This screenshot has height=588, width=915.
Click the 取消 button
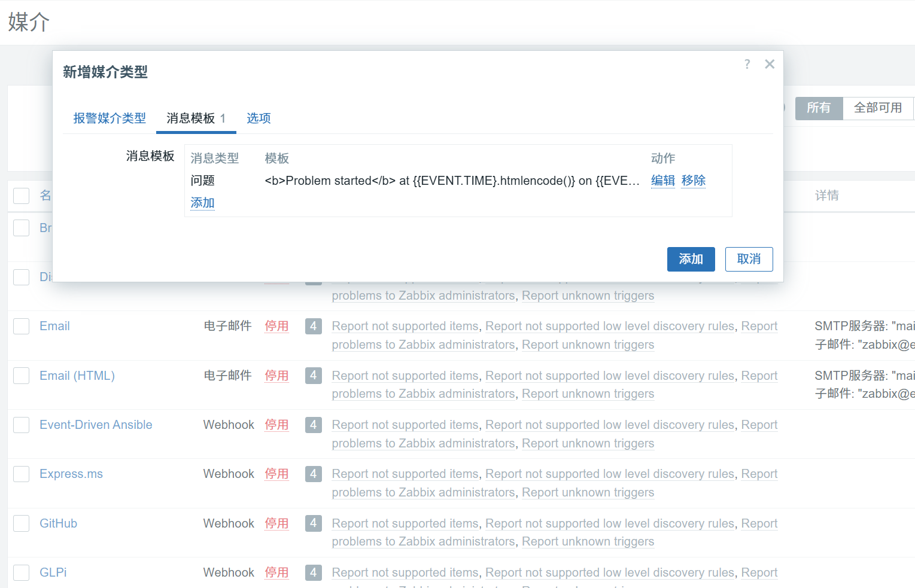click(749, 259)
